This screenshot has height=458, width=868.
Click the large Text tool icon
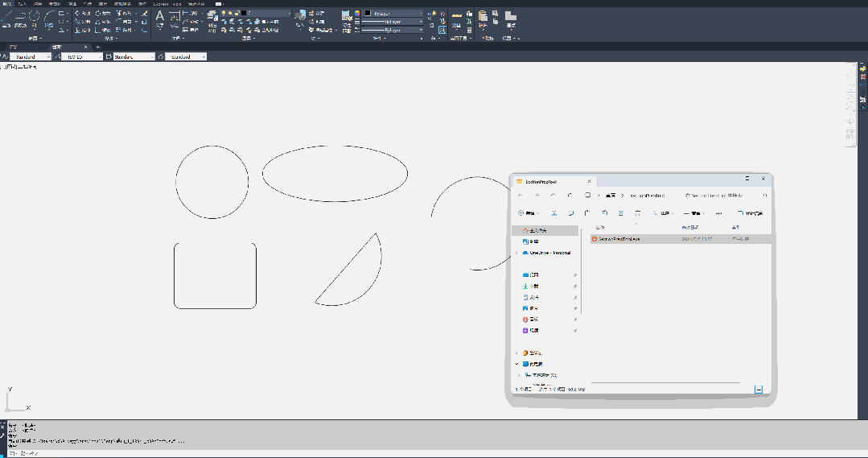click(160, 18)
